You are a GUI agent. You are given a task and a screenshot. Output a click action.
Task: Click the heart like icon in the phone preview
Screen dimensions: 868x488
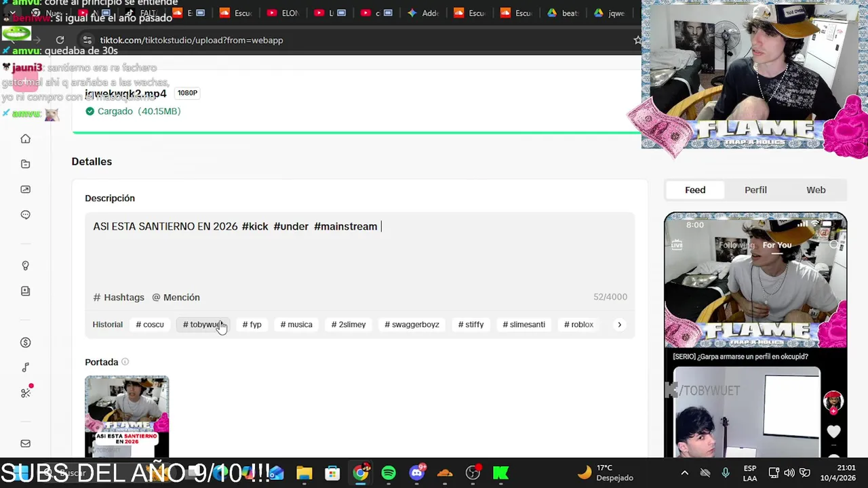click(x=833, y=432)
